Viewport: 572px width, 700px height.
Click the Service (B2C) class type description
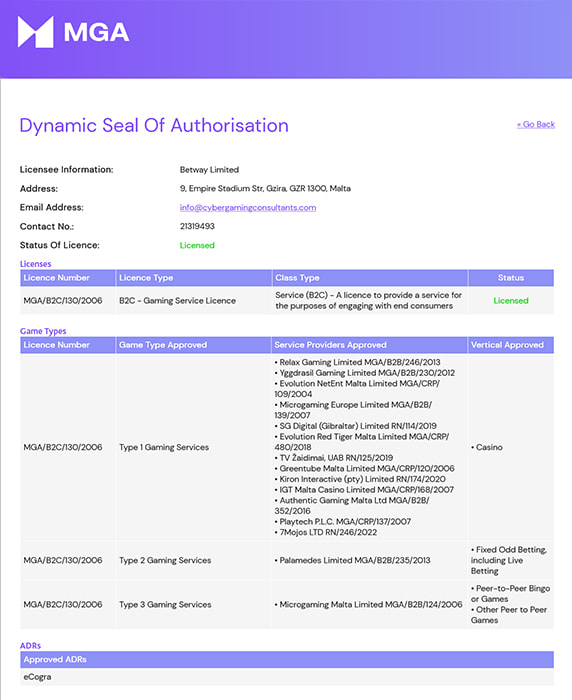(x=368, y=300)
